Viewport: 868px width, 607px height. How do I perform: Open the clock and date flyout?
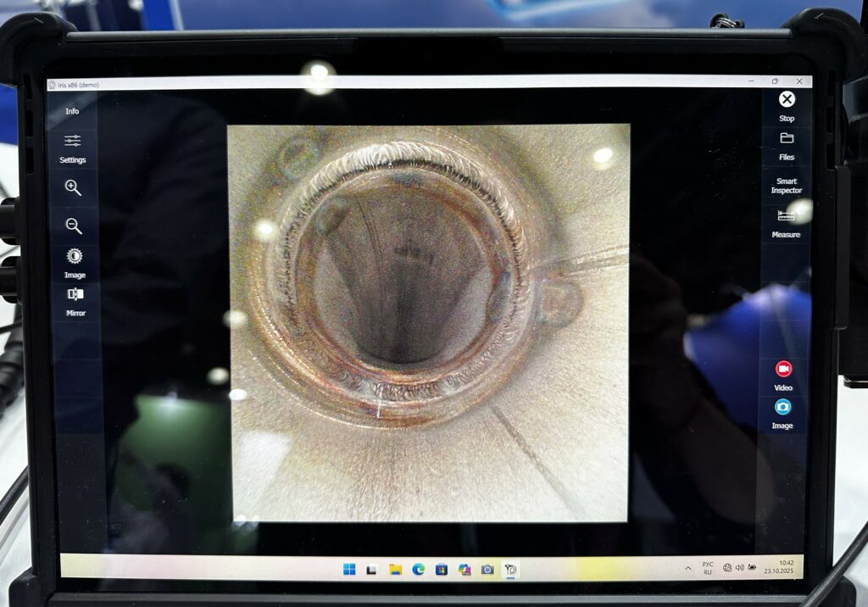coord(785,567)
